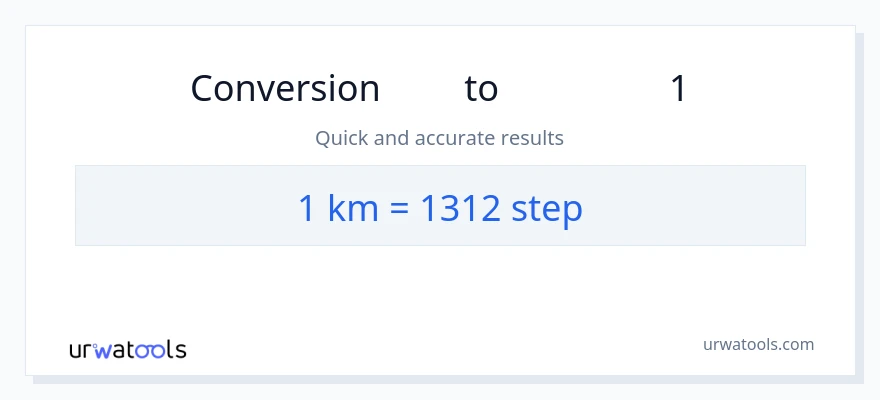Click the word "step" in the result
Viewport: 880px width, 400px height.
[546, 210]
